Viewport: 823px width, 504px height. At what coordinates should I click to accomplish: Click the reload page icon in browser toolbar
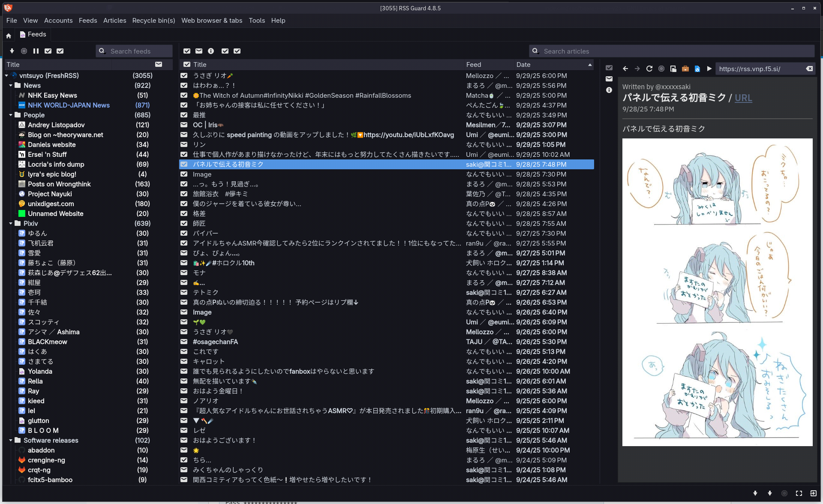(x=649, y=69)
